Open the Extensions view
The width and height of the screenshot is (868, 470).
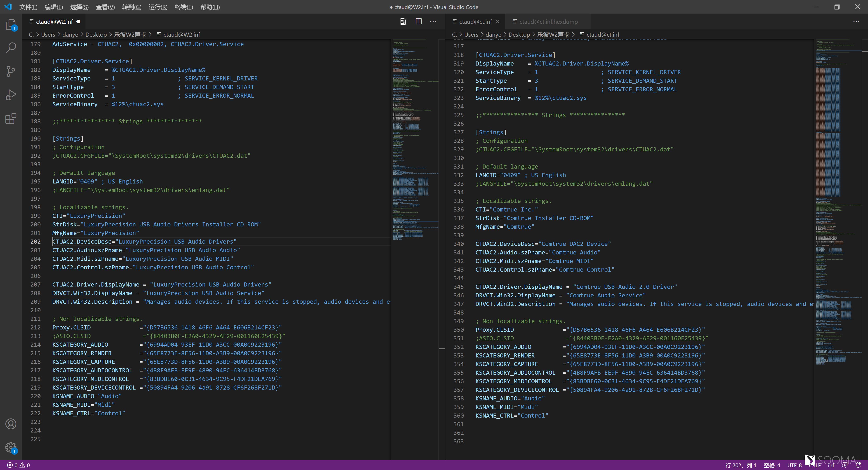click(x=11, y=118)
